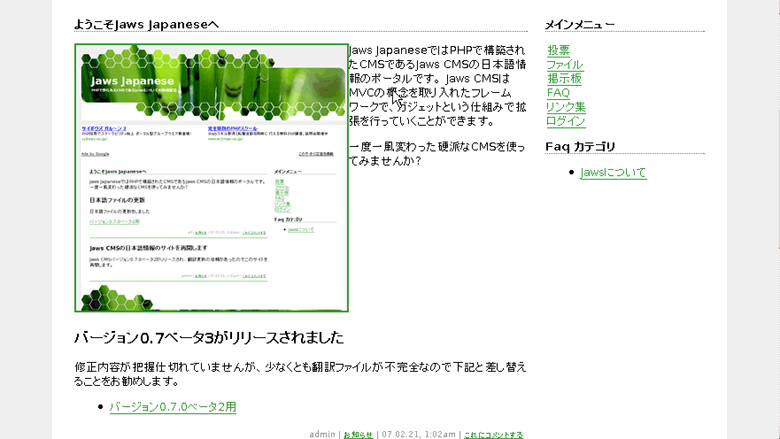Open the 投票 menu link
The height and width of the screenshot is (439, 780).
(558, 50)
